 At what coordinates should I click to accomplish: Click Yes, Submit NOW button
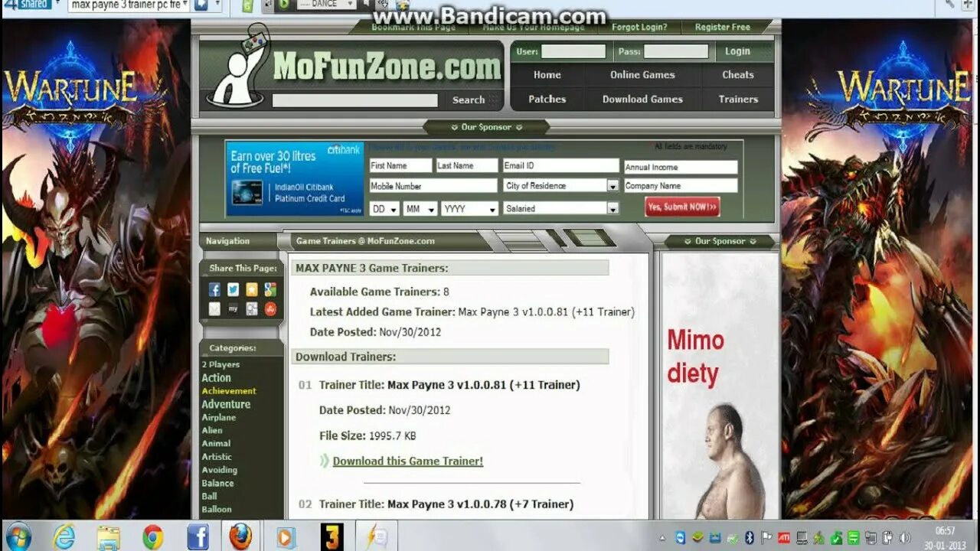pyautogui.click(x=682, y=207)
